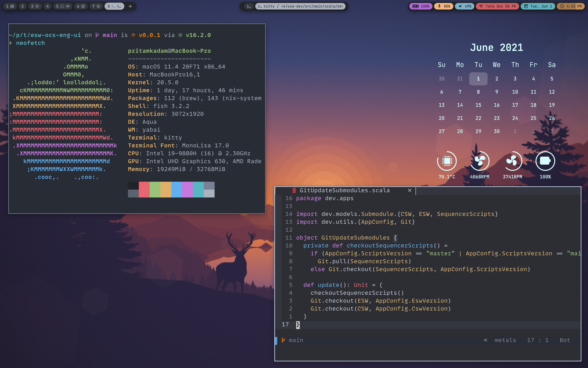The height and width of the screenshot is (368, 588).
Task: Open the Discord icon in space 5
Action: 68,6
